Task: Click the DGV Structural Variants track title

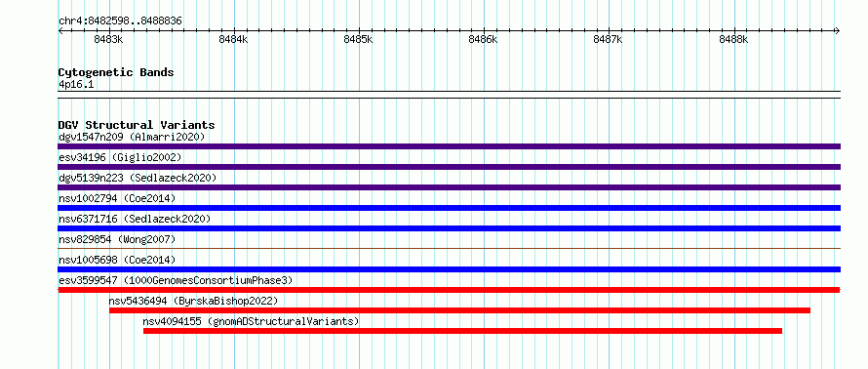Action: point(137,125)
